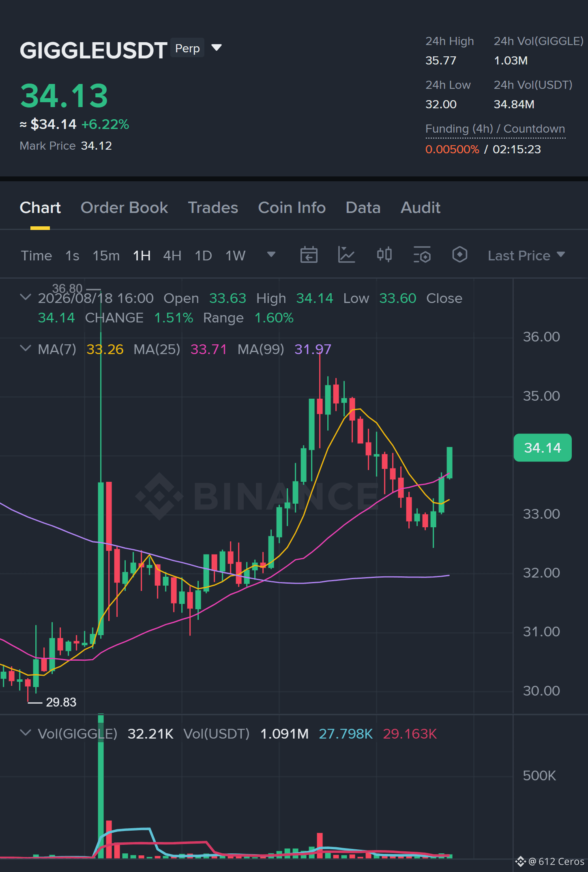588x872 pixels.
Task: Click the Vol(USDT) 1.091M value
Action: (284, 734)
